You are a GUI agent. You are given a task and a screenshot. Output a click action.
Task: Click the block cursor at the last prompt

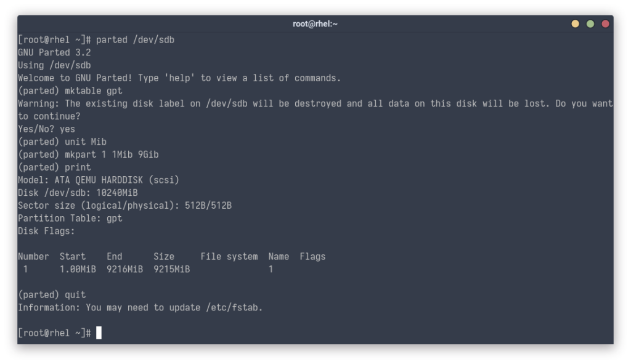point(99,333)
